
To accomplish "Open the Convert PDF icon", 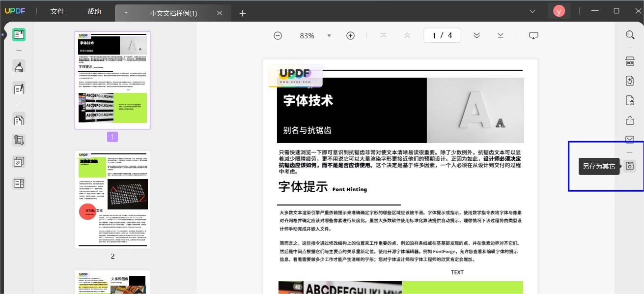I will [x=630, y=81].
